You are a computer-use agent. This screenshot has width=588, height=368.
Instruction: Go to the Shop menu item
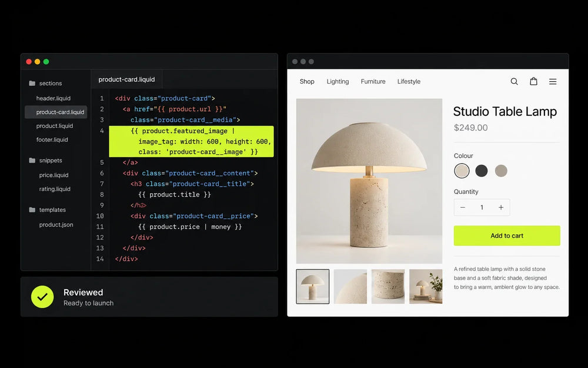[x=307, y=81]
